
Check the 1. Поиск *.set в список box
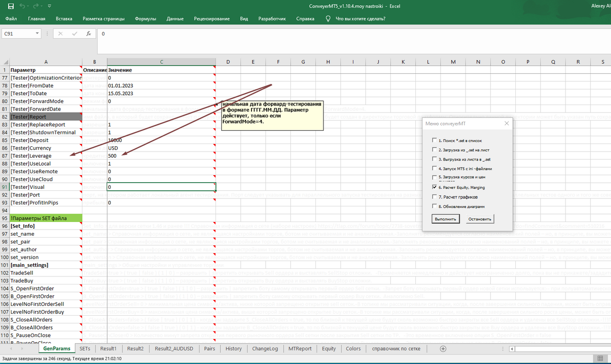click(434, 141)
